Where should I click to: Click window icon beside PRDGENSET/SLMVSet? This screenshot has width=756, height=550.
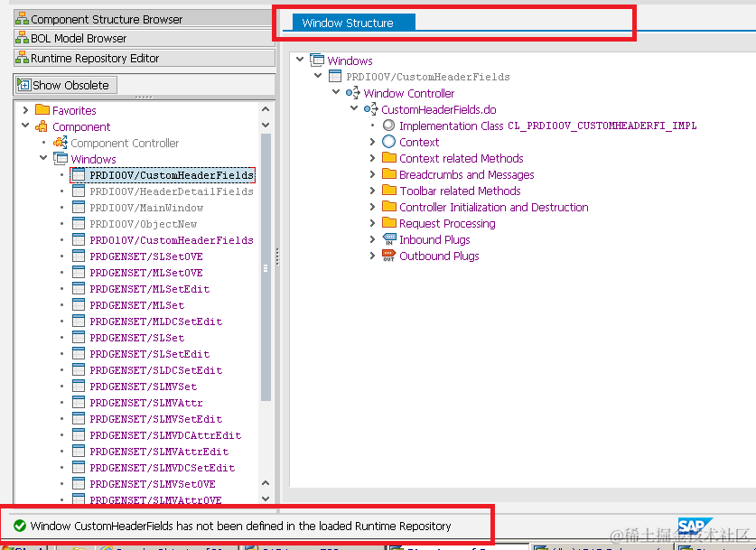[x=78, y=387]
